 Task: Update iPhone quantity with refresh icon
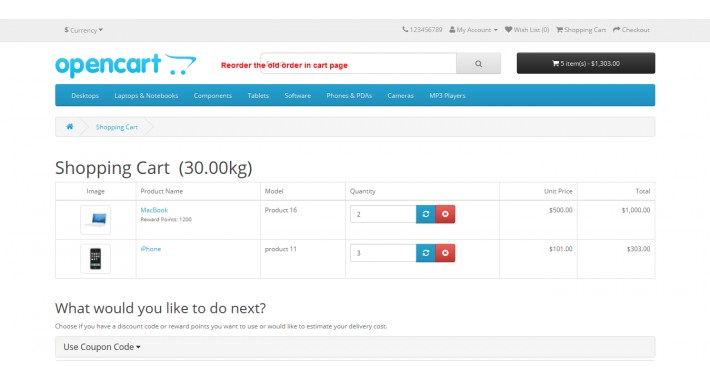pyautogui.click(x=426, y=253)
